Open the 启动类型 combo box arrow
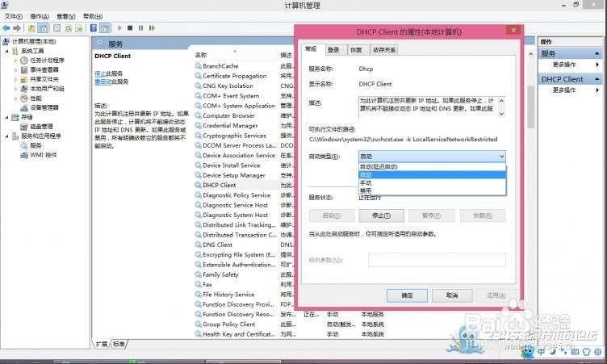This screenshot has width=607, height=364. [501, 157]
